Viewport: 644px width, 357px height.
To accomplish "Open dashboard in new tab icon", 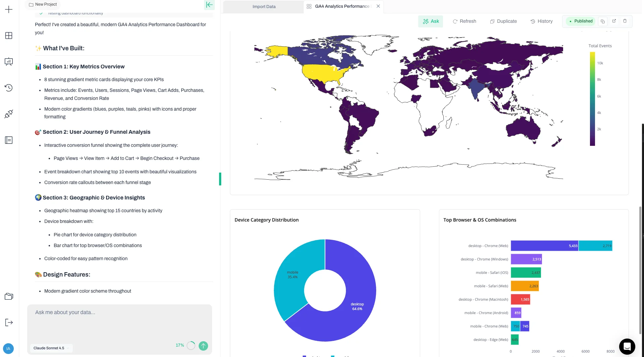I will click(614, 21).
